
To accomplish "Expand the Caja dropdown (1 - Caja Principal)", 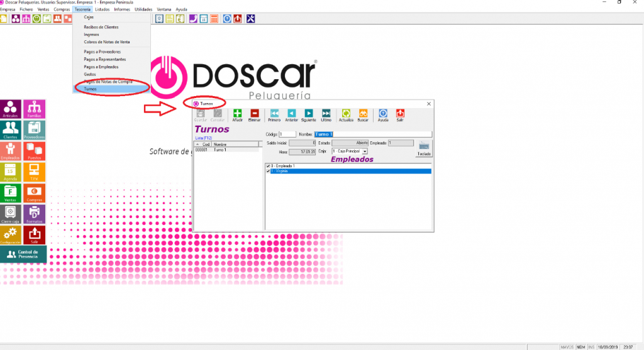I will tap(365, 151).
